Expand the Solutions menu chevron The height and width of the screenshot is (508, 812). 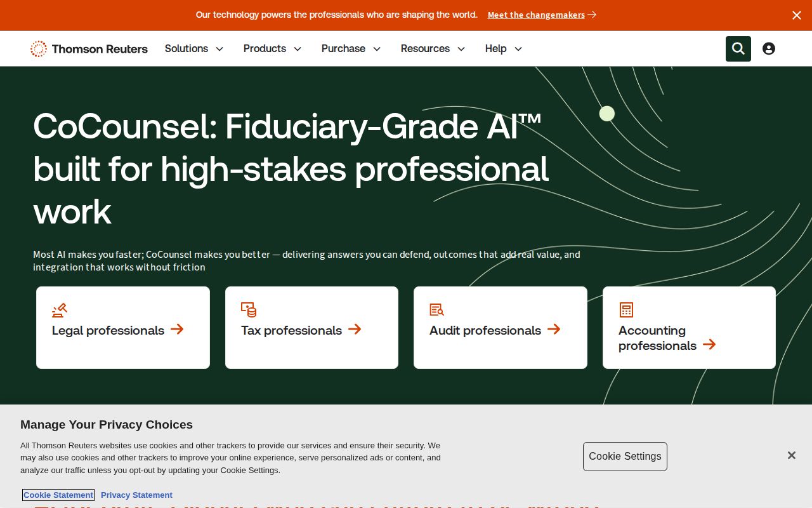pyautogui.click(x=219, y=49)
